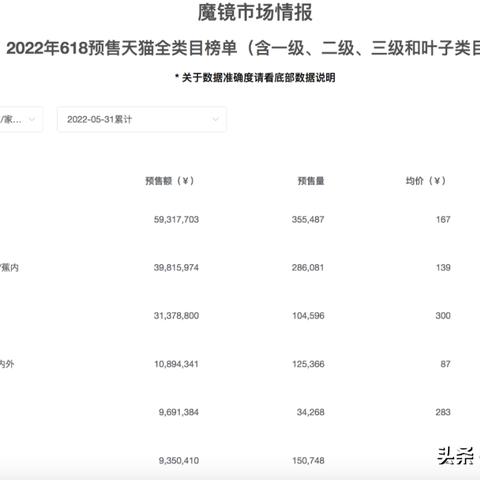
Task: Click average price 87
Action: 445,364
